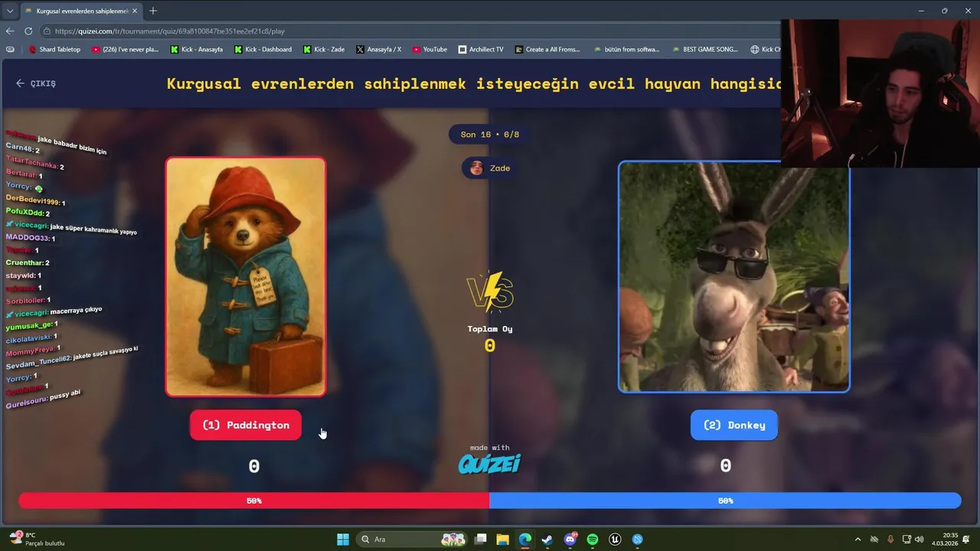
Task: Open Spotify from the taskbar
Action: point(593,540)
